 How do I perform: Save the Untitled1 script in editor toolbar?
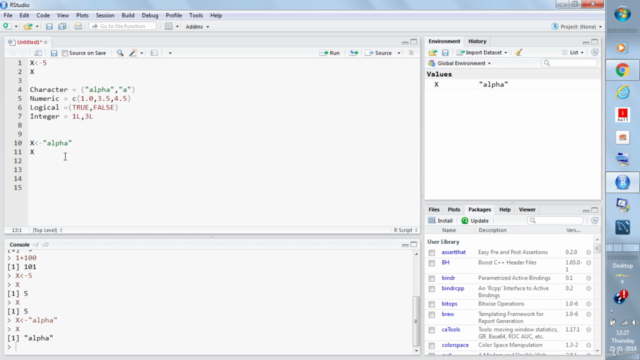pos(54,53)
